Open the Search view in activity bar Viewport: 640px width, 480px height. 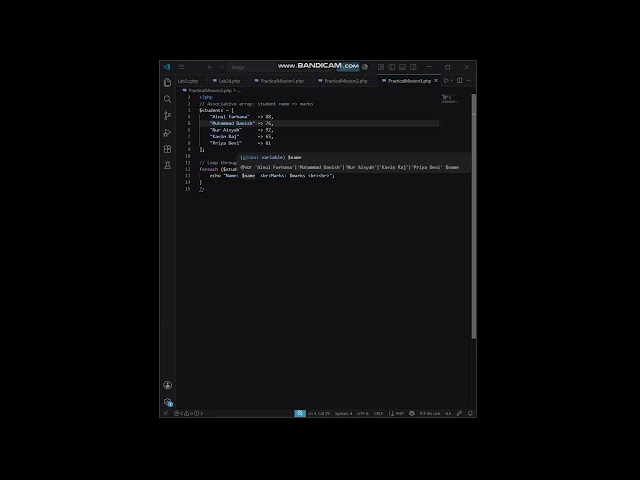click(x=167, y=99)
